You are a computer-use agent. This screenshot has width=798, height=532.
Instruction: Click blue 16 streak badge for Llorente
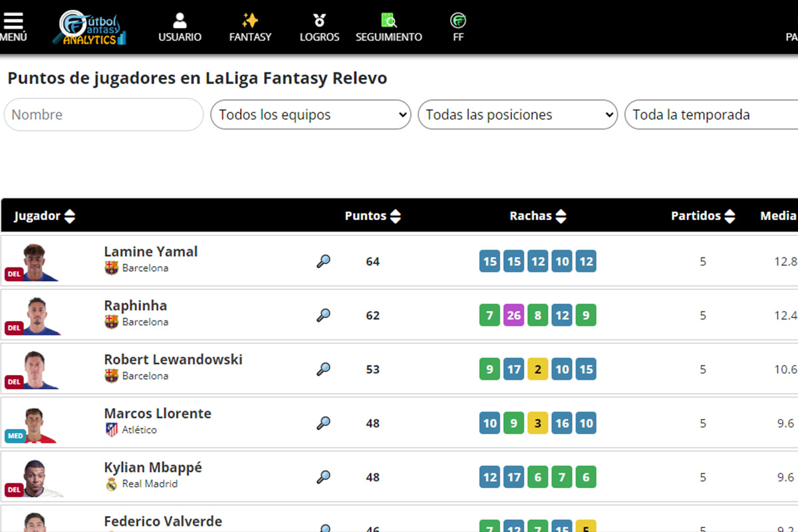[562, 423]
